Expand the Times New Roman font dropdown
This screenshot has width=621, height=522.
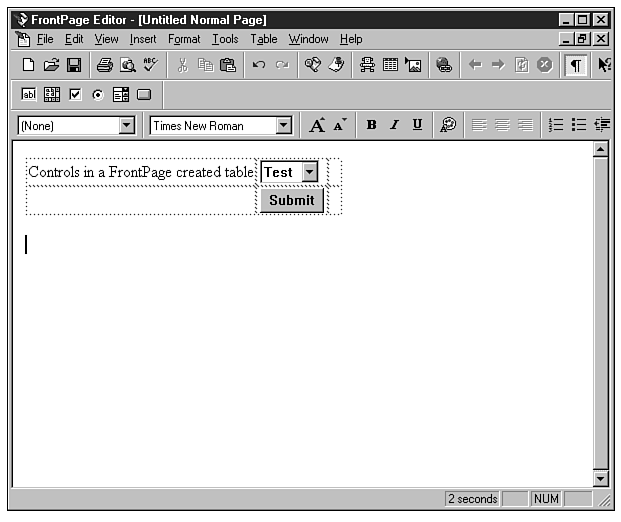coord(283,126)
